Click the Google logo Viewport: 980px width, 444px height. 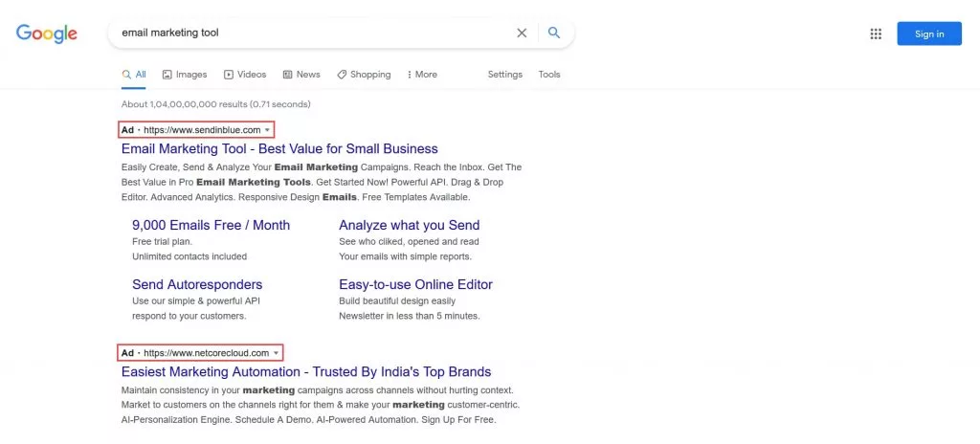tap(47, 33)
